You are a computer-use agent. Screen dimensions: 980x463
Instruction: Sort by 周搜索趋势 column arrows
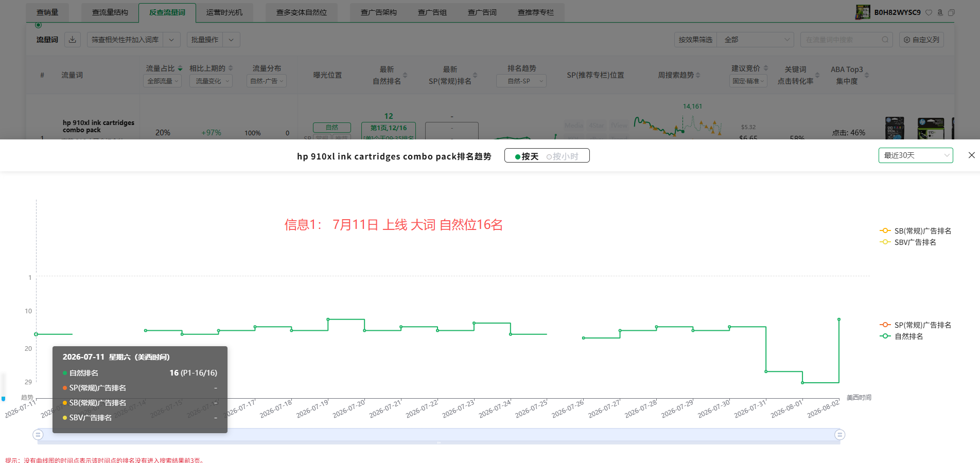tap(698, 75)
